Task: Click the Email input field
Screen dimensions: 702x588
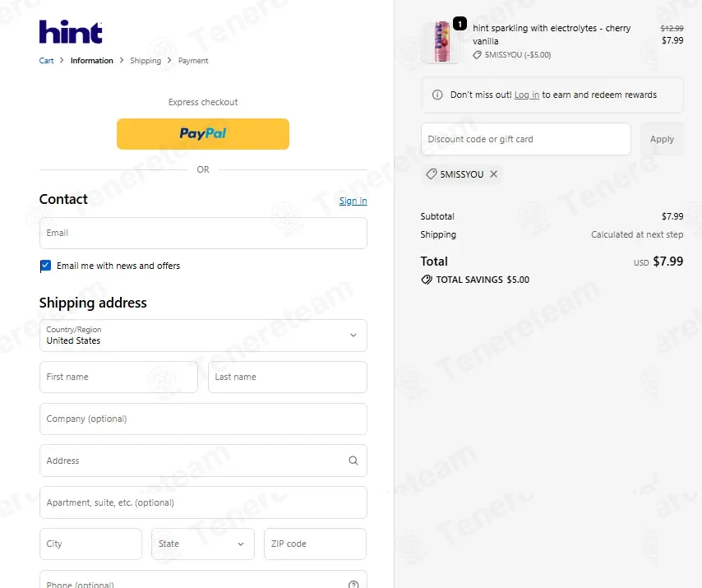Action: (203, 233)
